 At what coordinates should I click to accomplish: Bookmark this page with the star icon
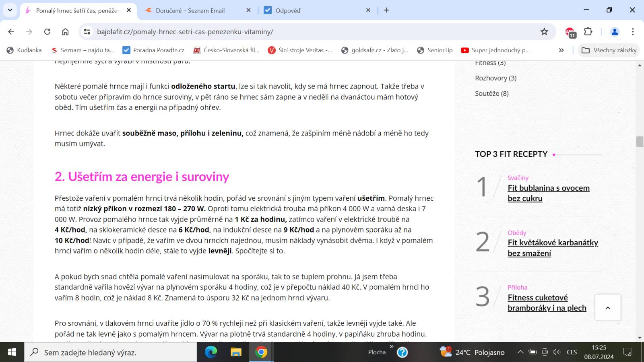(x=544, y=32)
